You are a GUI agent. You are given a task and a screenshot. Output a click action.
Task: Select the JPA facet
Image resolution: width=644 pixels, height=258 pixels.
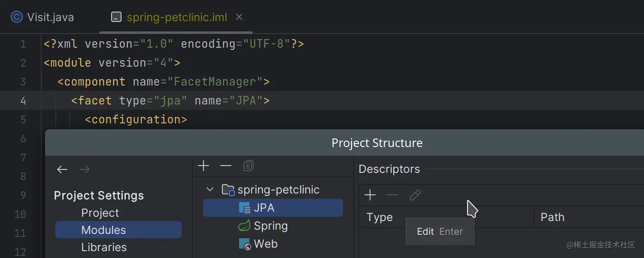tap(264, 208)
